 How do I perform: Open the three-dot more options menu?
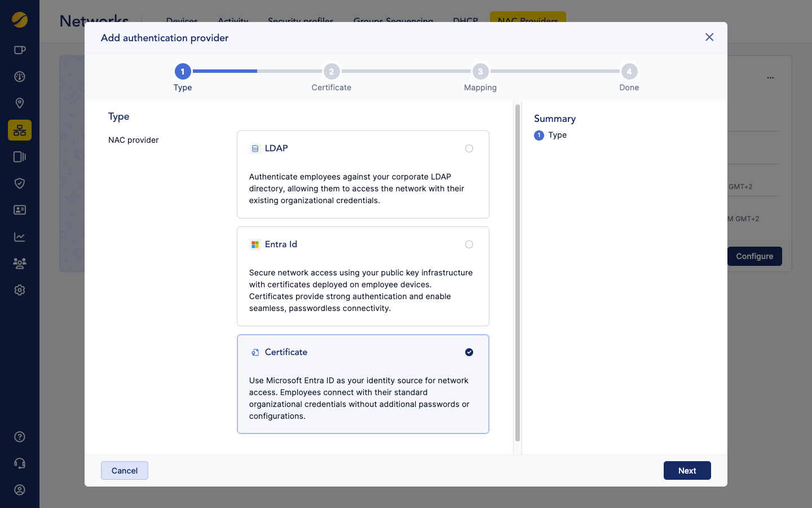point(770,78)
